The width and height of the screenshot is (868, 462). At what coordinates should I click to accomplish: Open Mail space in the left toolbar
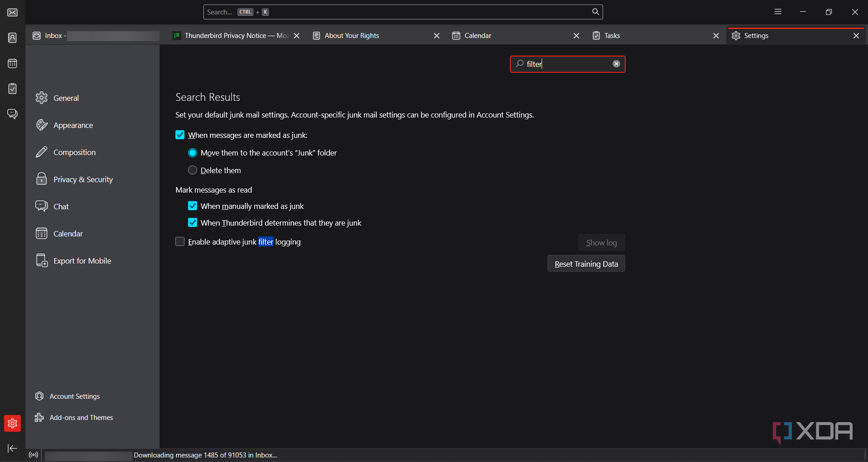(13, 12)
